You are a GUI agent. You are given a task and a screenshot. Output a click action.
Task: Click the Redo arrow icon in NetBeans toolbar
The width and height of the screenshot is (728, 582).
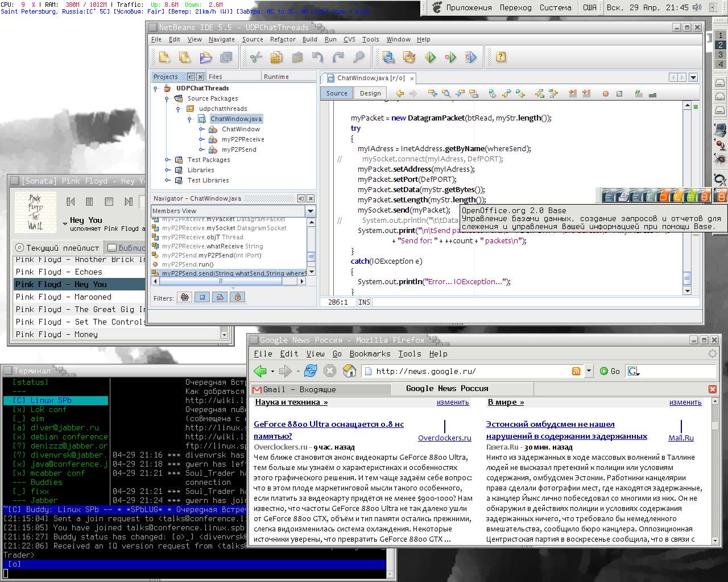338,57
